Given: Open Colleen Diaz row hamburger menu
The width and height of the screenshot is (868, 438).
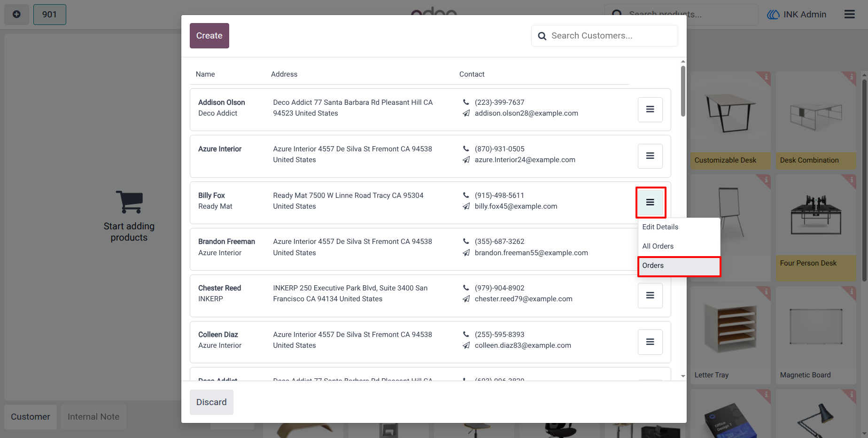Looking at the screenshot, I should click(650, 342).
